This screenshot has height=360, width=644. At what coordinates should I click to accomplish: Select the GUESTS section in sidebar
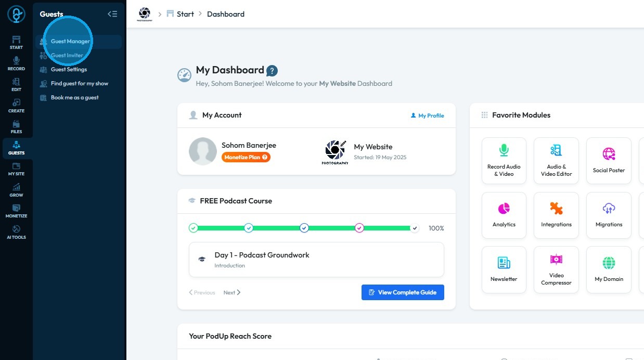pos(16,148)
